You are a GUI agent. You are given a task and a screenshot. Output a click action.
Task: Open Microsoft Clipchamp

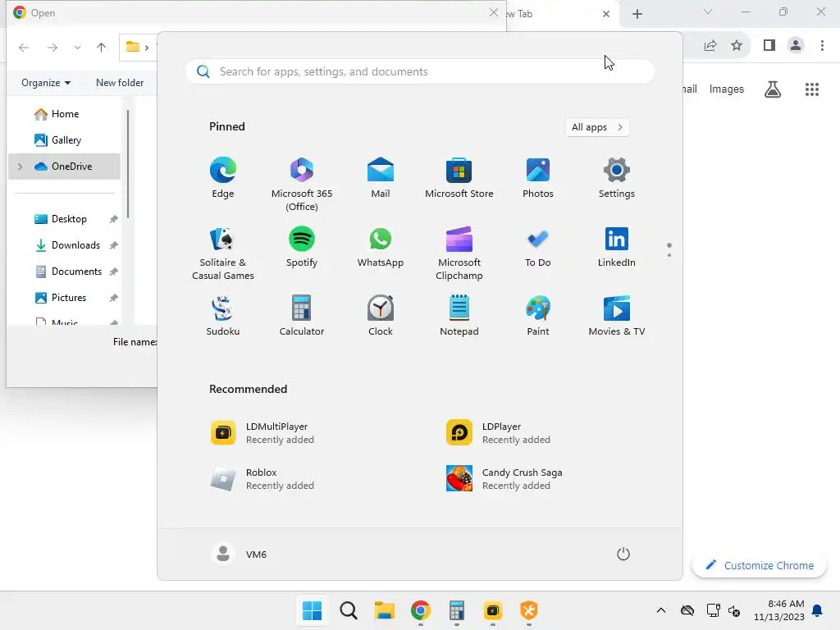point(459,253)
